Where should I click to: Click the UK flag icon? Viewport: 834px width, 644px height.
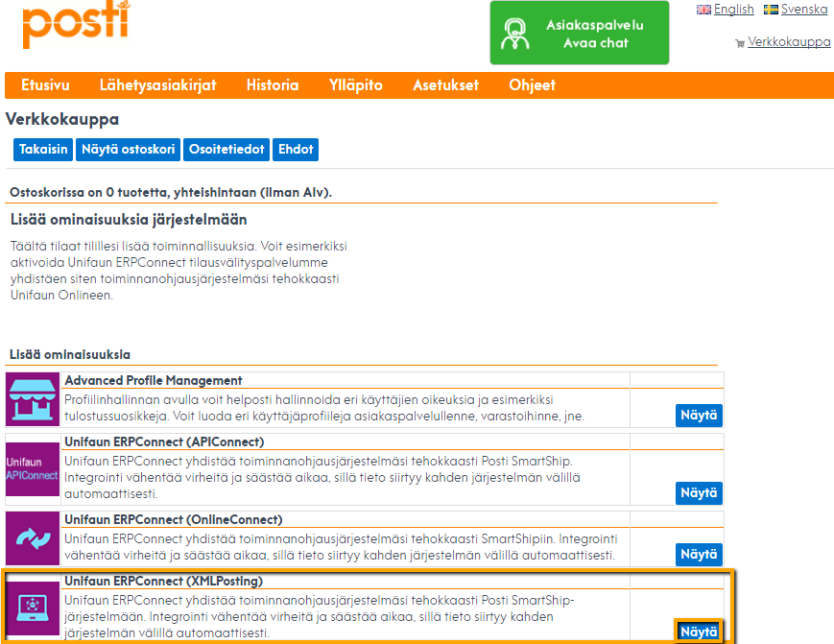click(703, 10)
